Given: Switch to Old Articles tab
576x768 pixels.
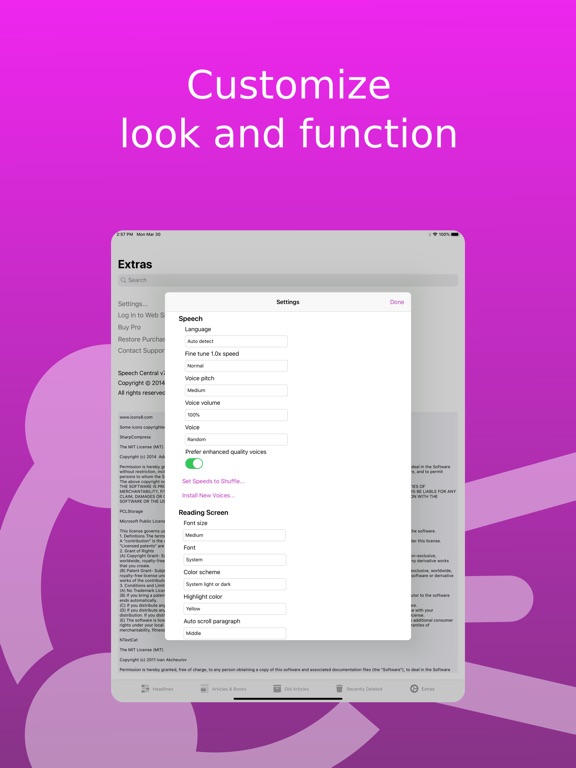Looking at the screenshot, I should click(x=291, y=689).
